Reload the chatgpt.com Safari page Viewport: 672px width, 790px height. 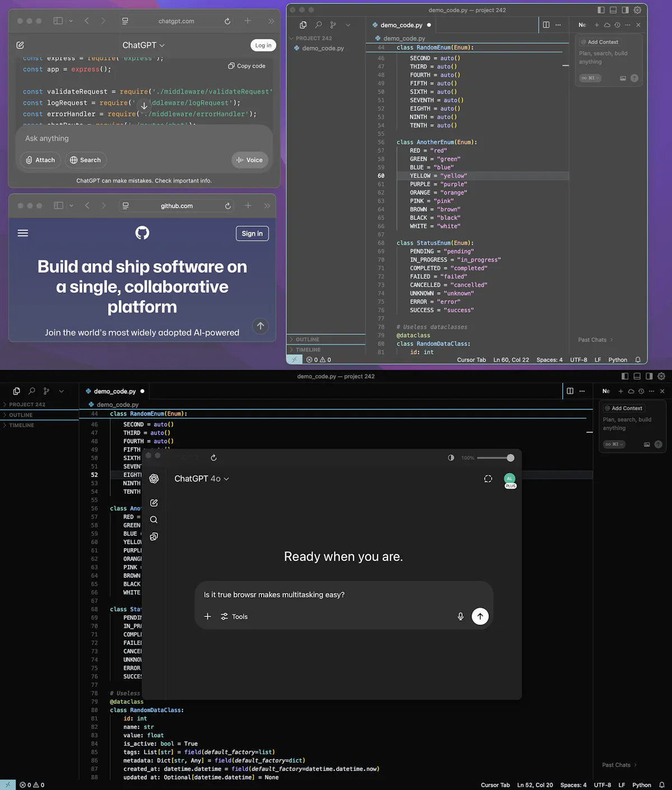pos(227,21)
